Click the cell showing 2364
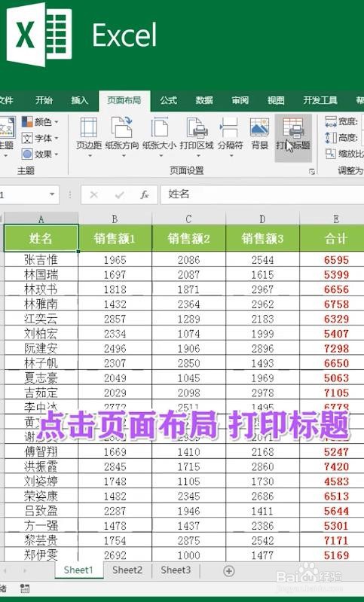Viewport: 364px width, 602px height. point(188,304)
